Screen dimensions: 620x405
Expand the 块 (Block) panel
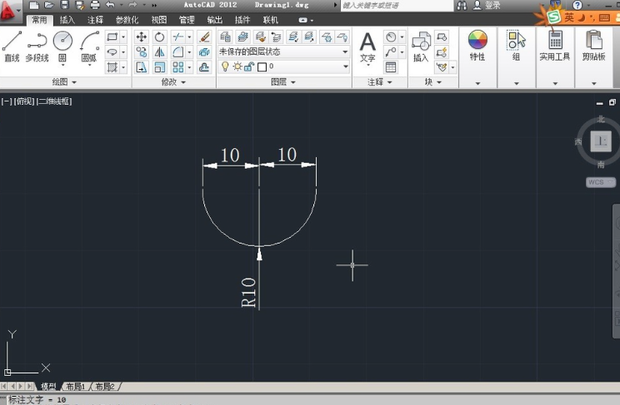pyautogui.click(x=433, y=82)
